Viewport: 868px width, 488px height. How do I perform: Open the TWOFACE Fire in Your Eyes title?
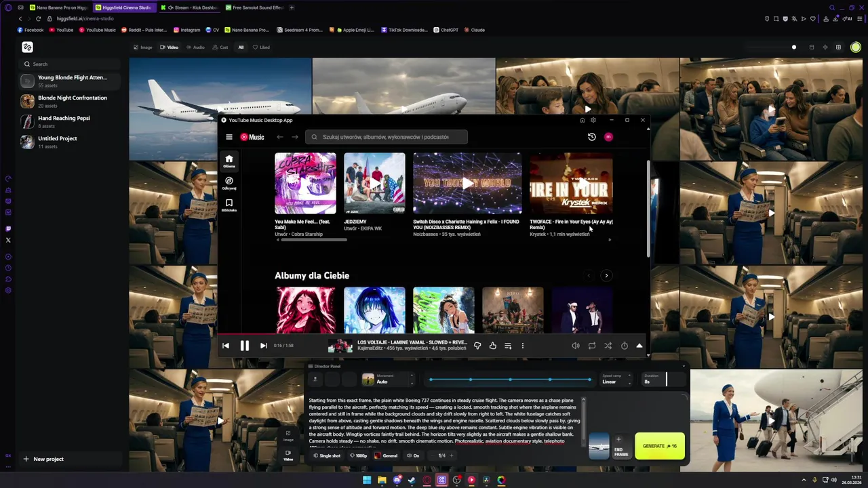tap(571, 224)
